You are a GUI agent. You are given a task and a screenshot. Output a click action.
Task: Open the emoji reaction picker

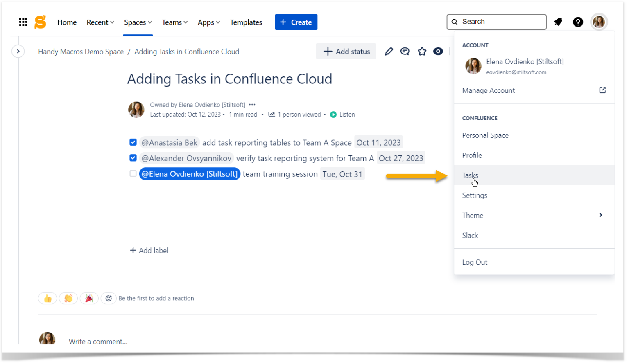coord(109,298)
